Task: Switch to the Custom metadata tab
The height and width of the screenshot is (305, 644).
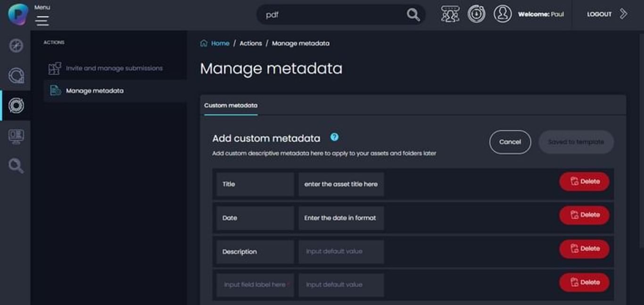Action: (x=231, y=106)
